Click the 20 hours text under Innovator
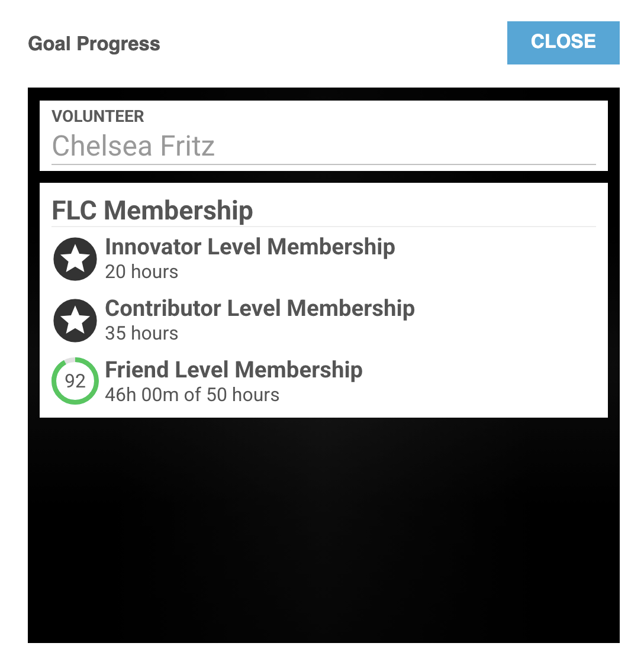Screen dimensions: 644x659 coord(141,272)
